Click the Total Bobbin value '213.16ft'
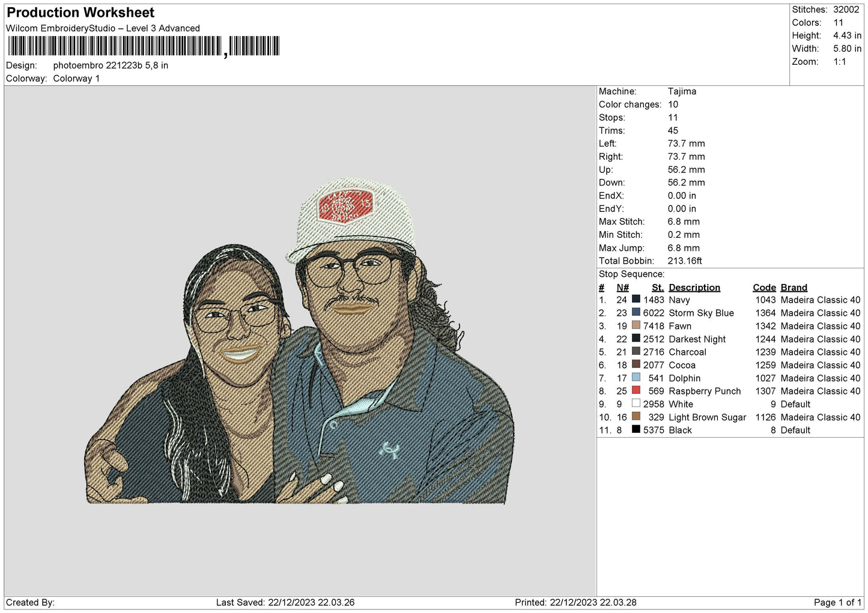The width and height of the screenshot is (868, 613). [x=685, y=261]
